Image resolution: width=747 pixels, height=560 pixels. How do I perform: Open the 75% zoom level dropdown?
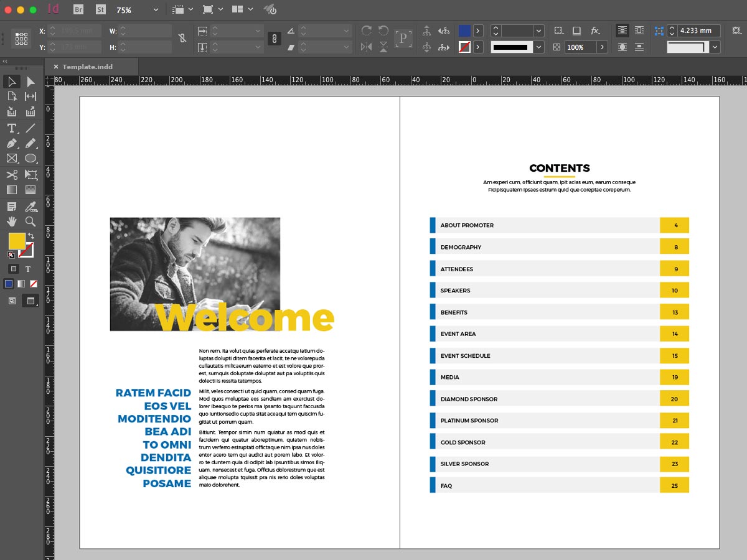pos(155,10)
